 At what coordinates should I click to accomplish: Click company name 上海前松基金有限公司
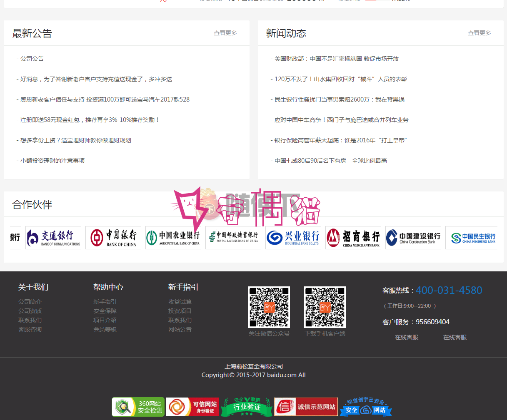[254, 366]
